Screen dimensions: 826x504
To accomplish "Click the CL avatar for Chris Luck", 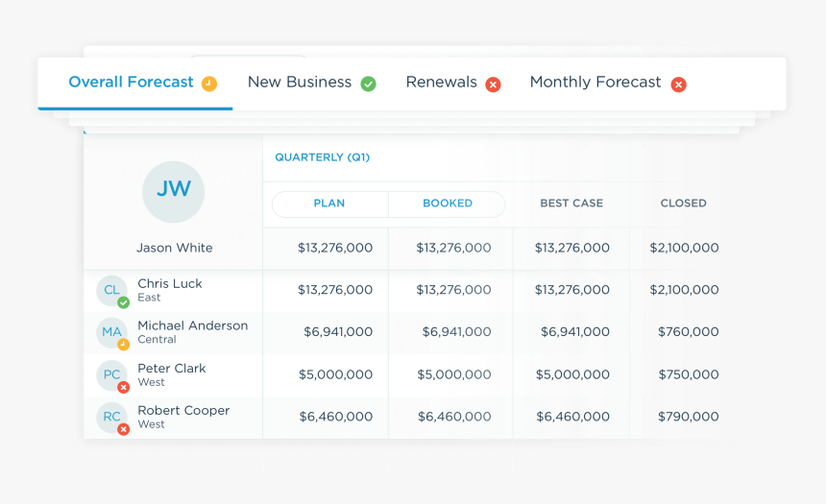I will pyautogui.click(x=111, y=290).
